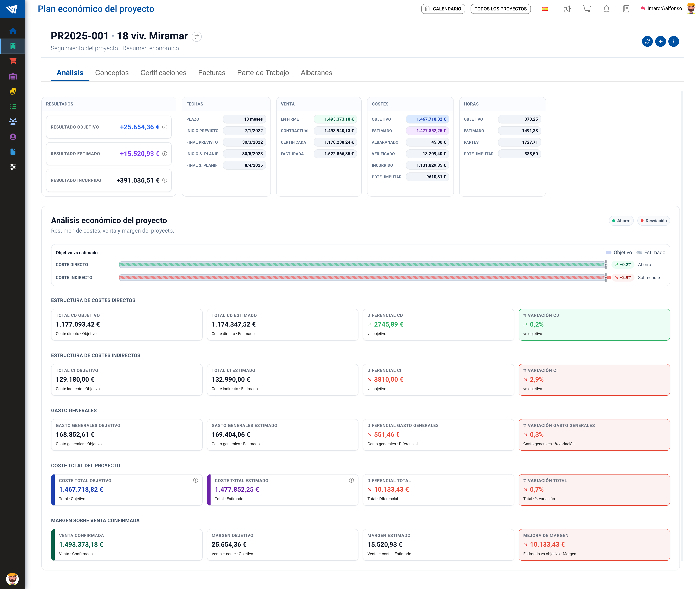Screen dimensions: 700x589
Task: Click the red shopping cart sidebar icon
Action: [13, 61]
